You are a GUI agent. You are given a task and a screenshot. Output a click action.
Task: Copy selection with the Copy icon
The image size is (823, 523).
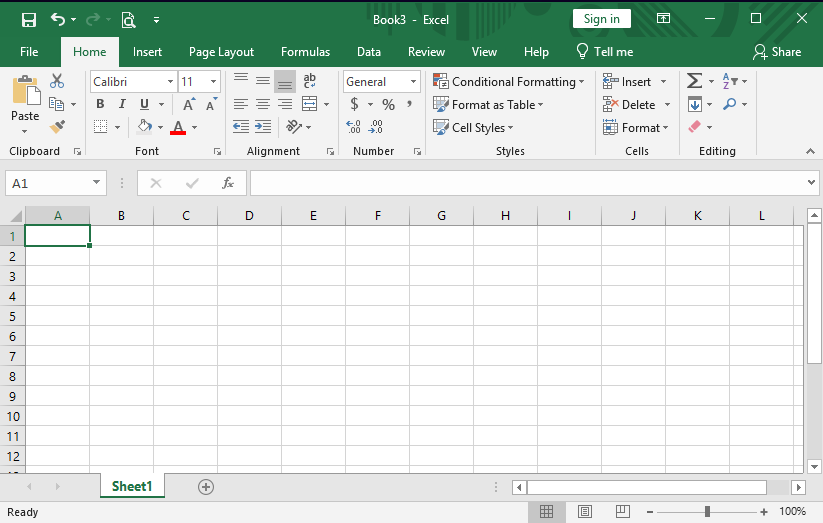[56, 104]
